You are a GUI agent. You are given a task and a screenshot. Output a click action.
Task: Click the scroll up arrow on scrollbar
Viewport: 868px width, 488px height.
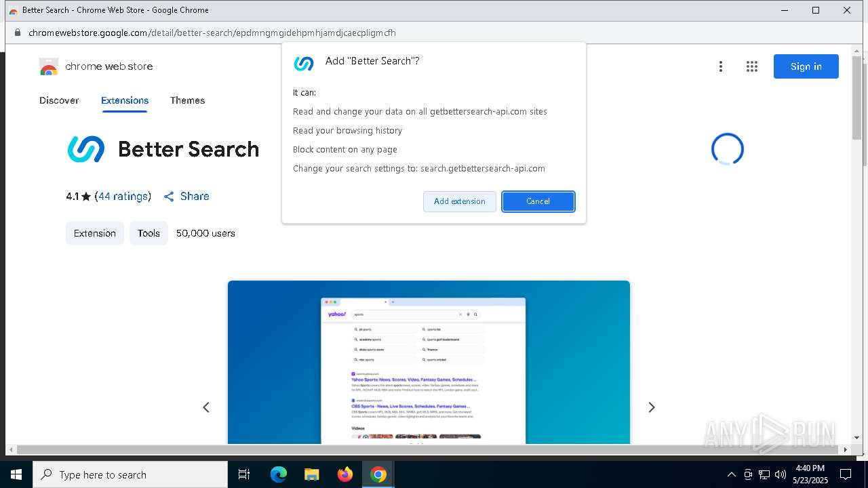(857, 49)
